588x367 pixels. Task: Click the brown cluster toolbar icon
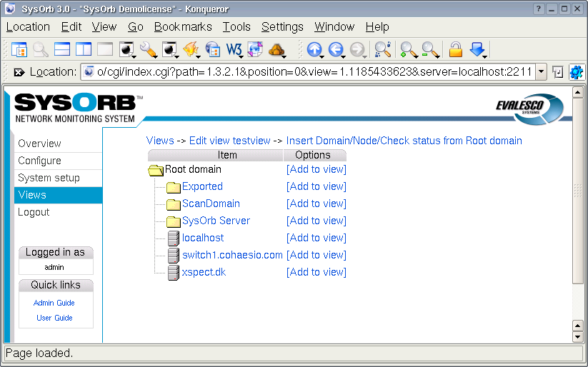tap(277, 49)
